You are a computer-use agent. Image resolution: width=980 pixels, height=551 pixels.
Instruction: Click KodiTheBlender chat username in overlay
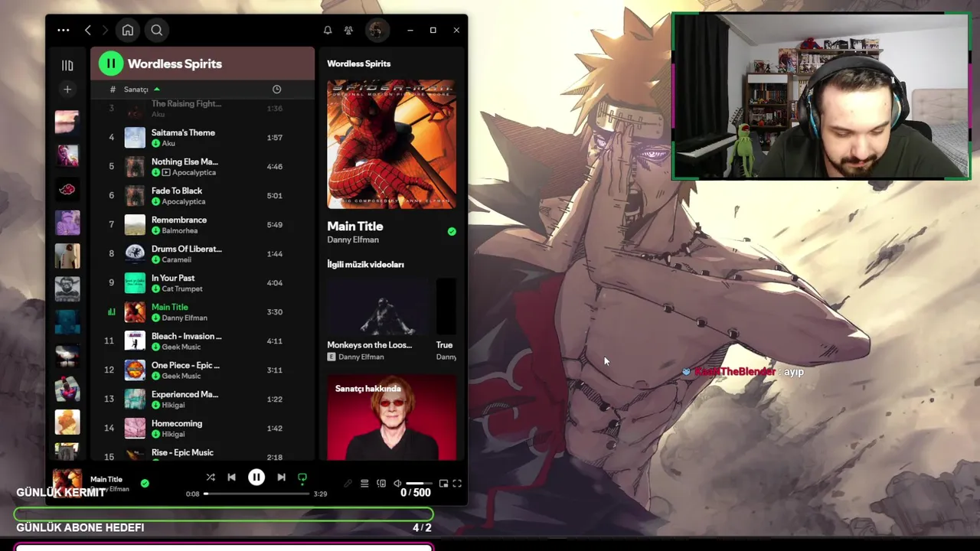coord(734,371)
